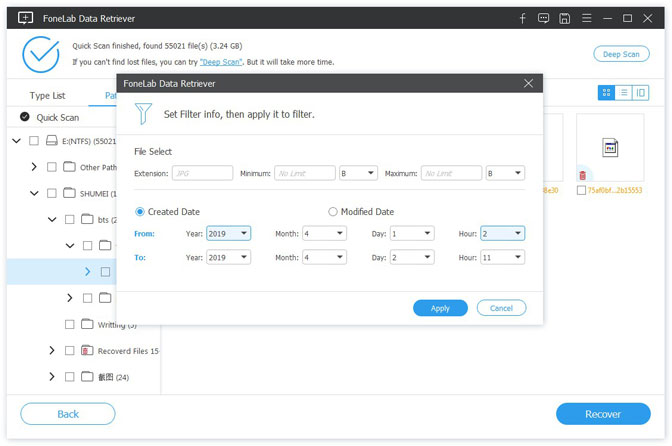Switch to content preview view

(x=640, y=93)
